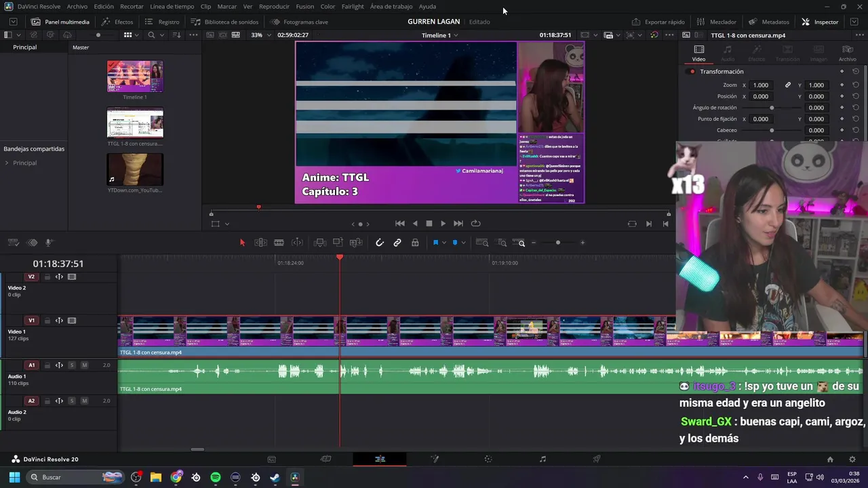Jump to first frame of timeline

[x=400, y=224]
